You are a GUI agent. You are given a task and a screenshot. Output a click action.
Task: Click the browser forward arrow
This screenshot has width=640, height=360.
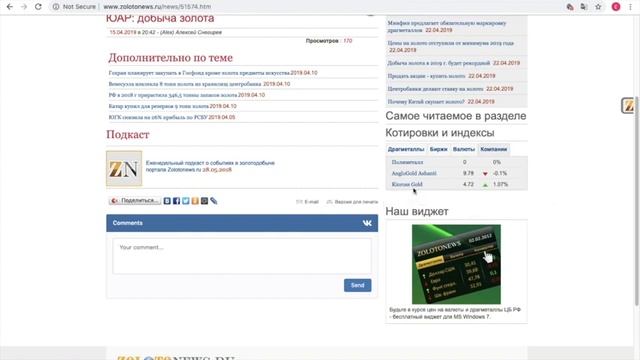tap(24, 7)
